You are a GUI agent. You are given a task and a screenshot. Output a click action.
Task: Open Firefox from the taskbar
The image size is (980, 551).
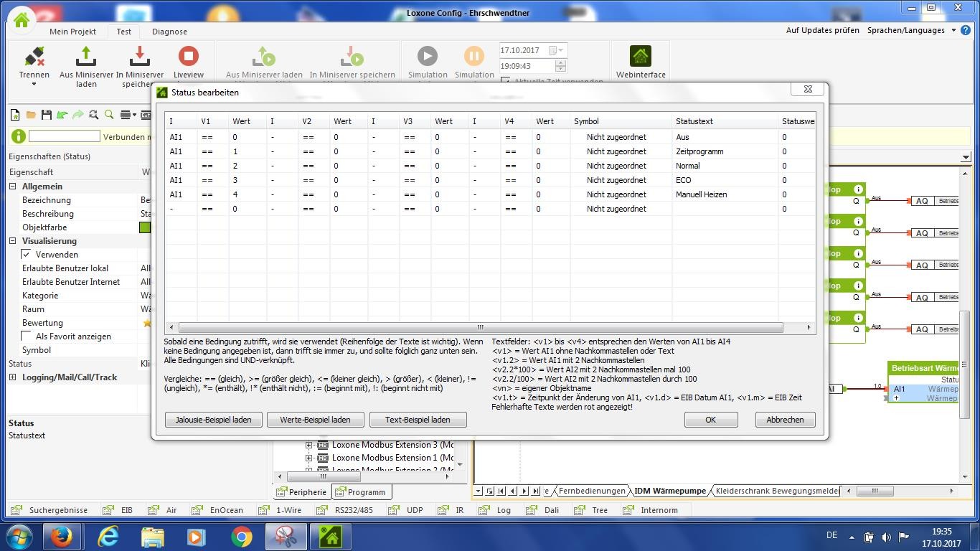point(61,536)
